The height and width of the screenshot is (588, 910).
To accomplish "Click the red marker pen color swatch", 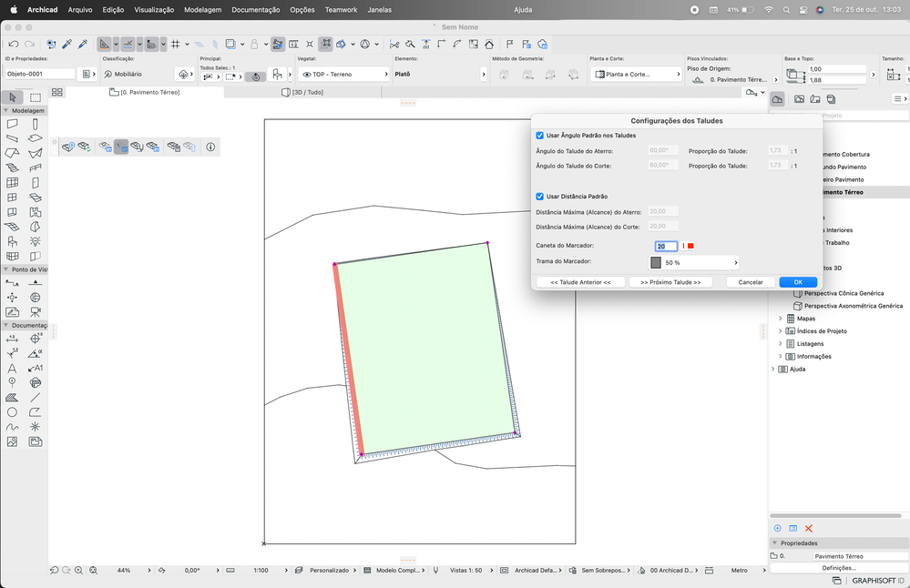I will pyautogui.click(x=690, y=247).
